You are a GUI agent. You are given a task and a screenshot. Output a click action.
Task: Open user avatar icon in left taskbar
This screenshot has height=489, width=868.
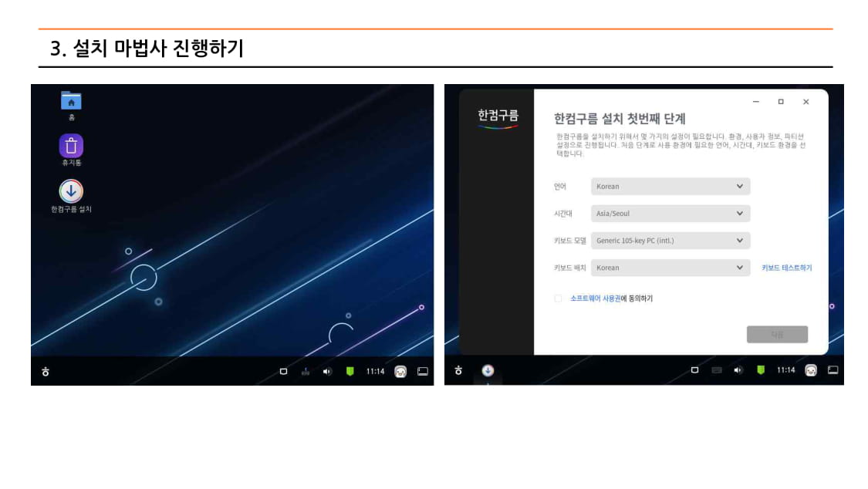(x=400, y=372)
